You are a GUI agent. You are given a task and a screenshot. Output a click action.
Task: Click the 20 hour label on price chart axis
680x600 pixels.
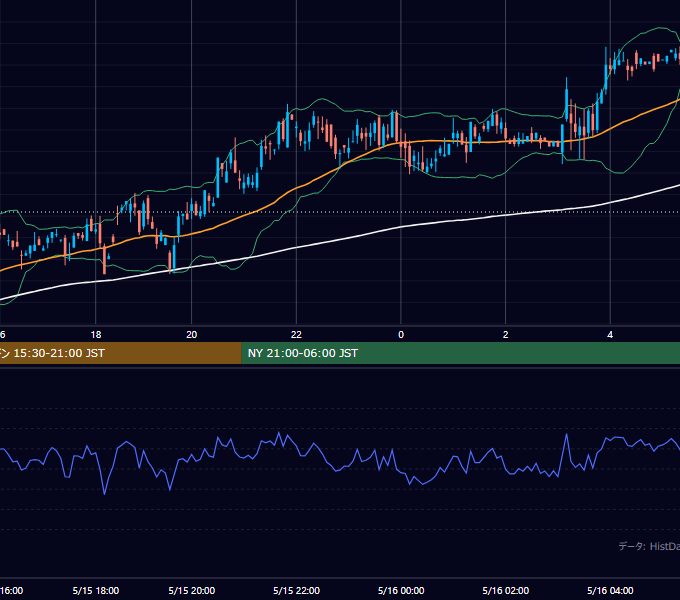click(192, 335)
